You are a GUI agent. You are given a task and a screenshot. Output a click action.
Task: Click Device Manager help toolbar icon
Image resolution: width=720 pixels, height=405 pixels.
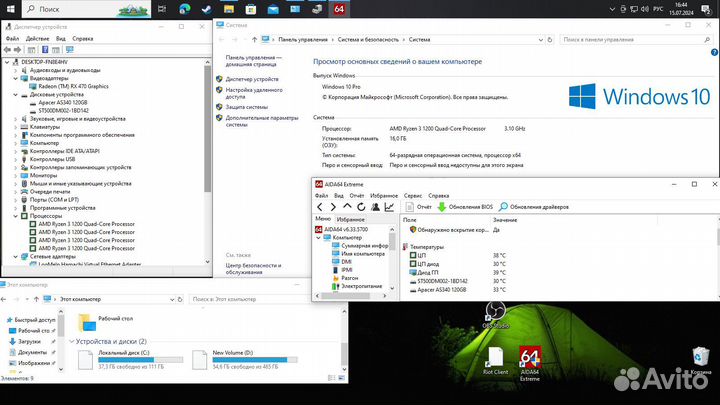[45, 50]
